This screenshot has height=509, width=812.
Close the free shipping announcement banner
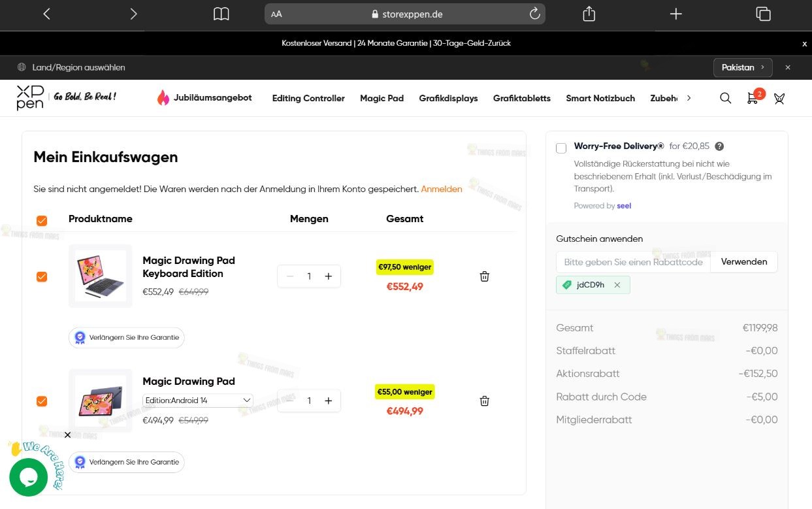tap(804, 44)
